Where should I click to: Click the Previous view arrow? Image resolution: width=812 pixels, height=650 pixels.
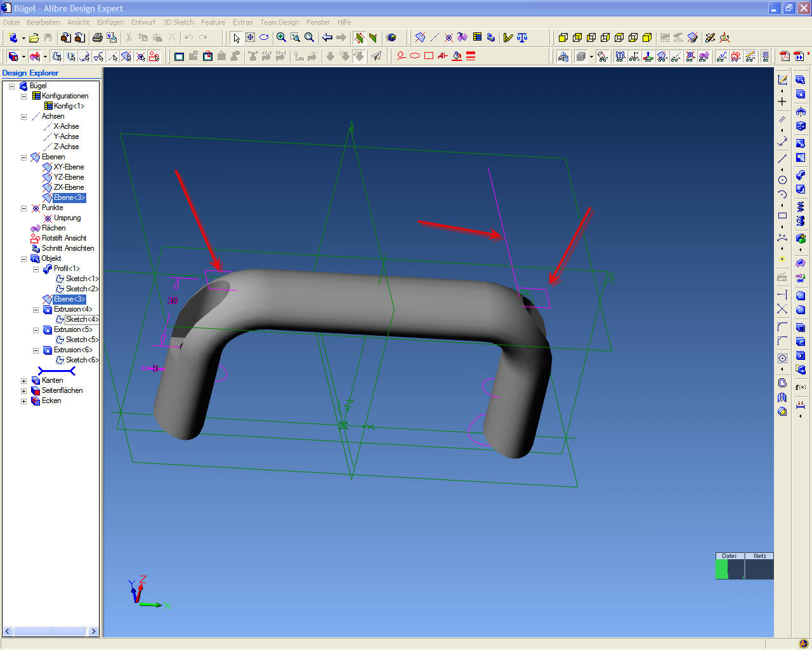click(327, 37)
